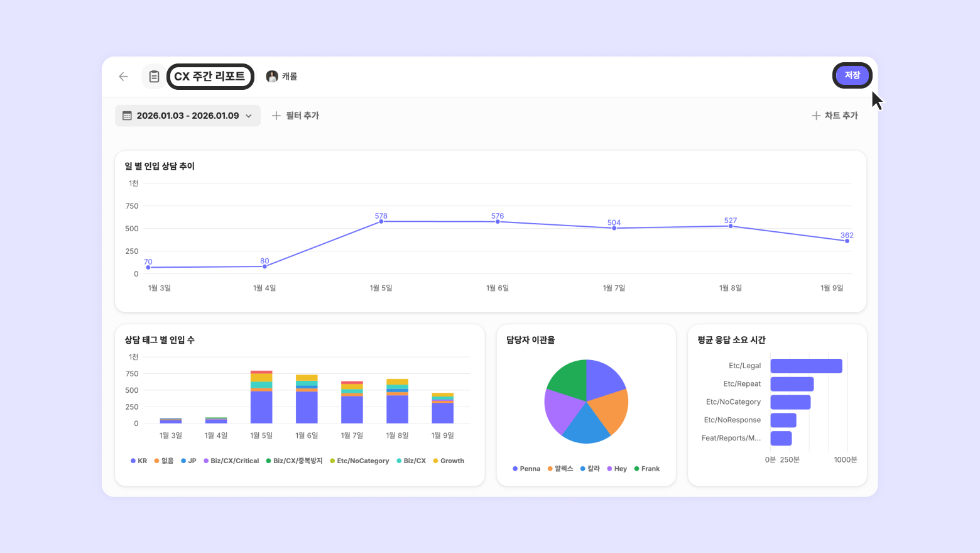Click the stacked bar for 1월 6일

[x=307, y=399]
